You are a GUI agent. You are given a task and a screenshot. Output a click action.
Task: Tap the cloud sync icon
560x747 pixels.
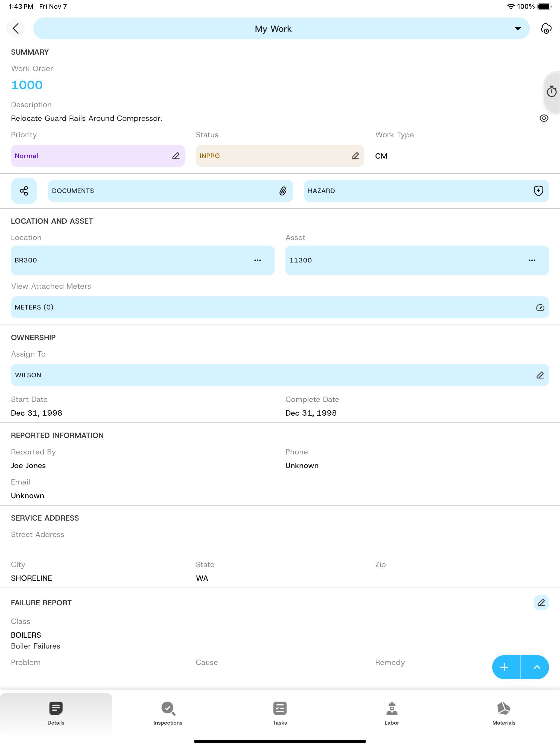[546, 28]
